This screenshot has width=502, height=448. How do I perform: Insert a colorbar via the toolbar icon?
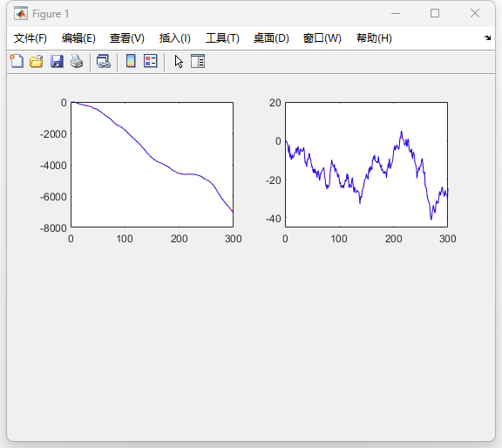[131, 61]
